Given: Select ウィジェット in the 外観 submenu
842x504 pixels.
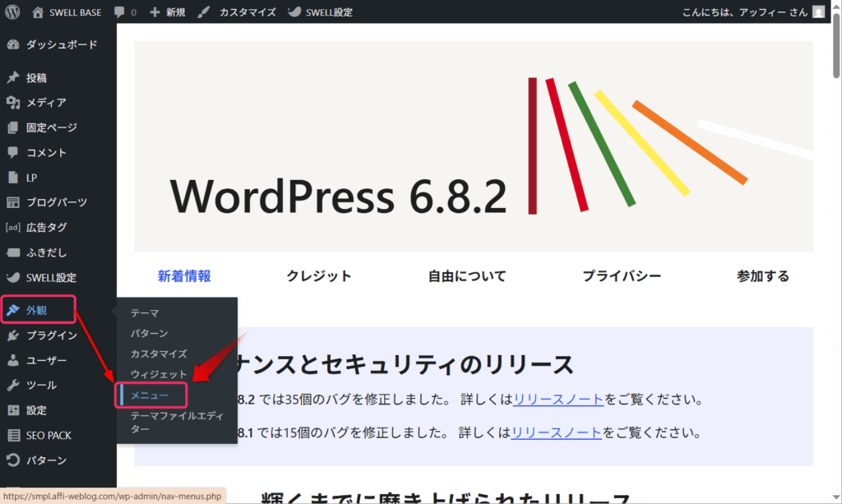Looking at the screenshot, I should (159, 374).
